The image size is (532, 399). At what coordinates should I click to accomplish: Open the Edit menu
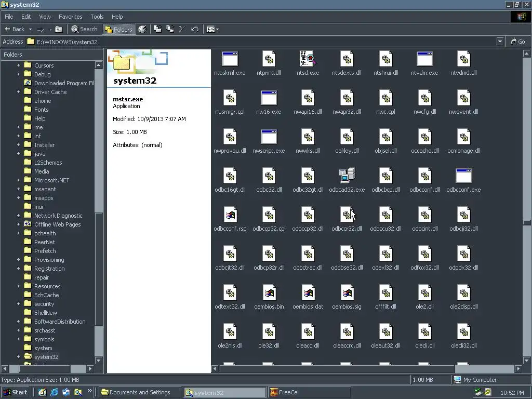[x=26, y=17]
